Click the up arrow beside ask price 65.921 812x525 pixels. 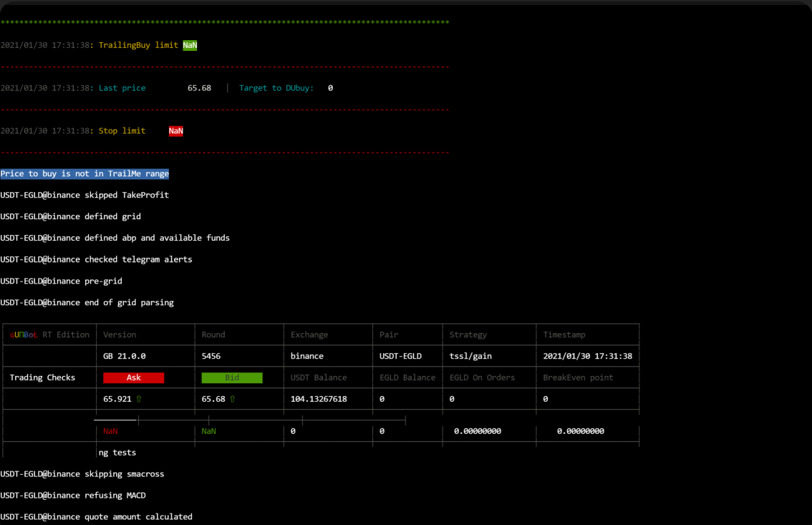139,399
